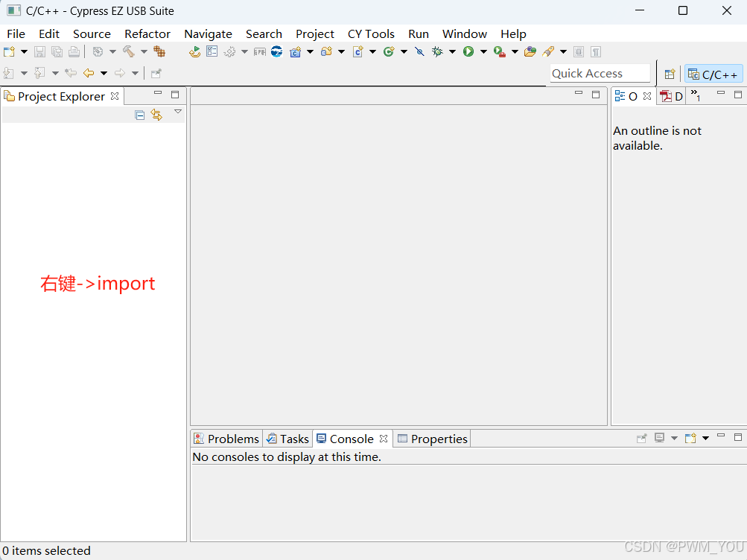Click the Save All icon
Viewport: 747px width, 560px height.
(x=57, y=51)
